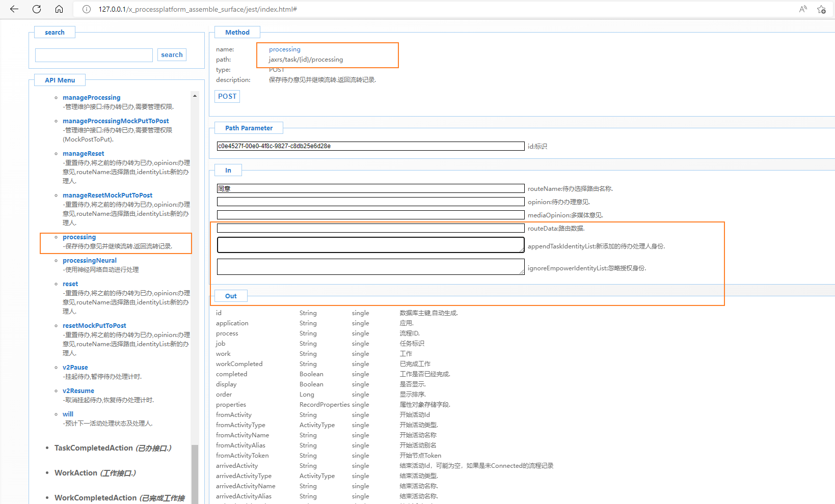Click the opinion input field
Image resolution: width=835 pixels, height=504 pixels.
[370, 202]
